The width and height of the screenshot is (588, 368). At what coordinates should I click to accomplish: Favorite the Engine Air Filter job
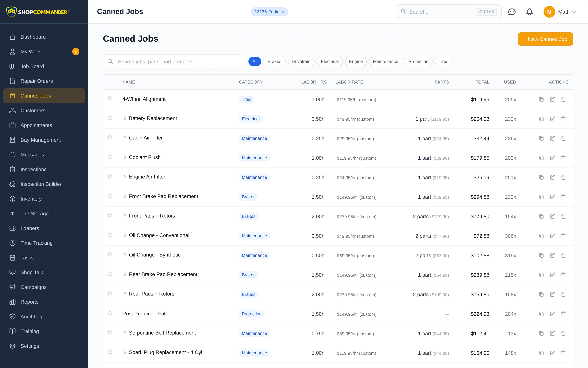[110, 176]
